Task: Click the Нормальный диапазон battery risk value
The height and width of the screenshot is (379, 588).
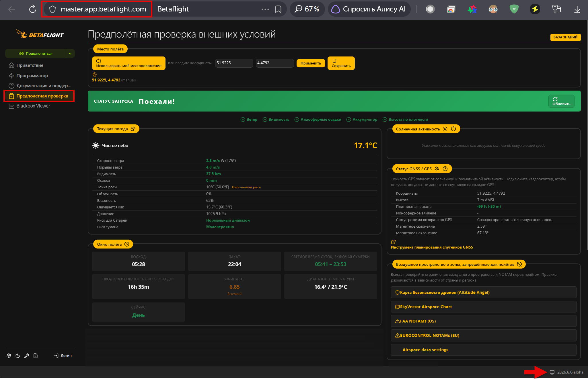Action: click(228, 220)
